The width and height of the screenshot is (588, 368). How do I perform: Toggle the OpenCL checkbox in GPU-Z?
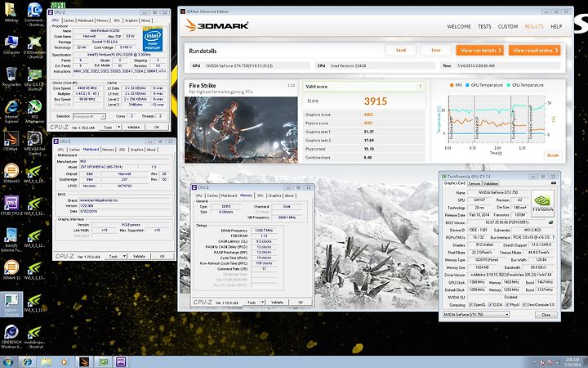tap(471, 304)
